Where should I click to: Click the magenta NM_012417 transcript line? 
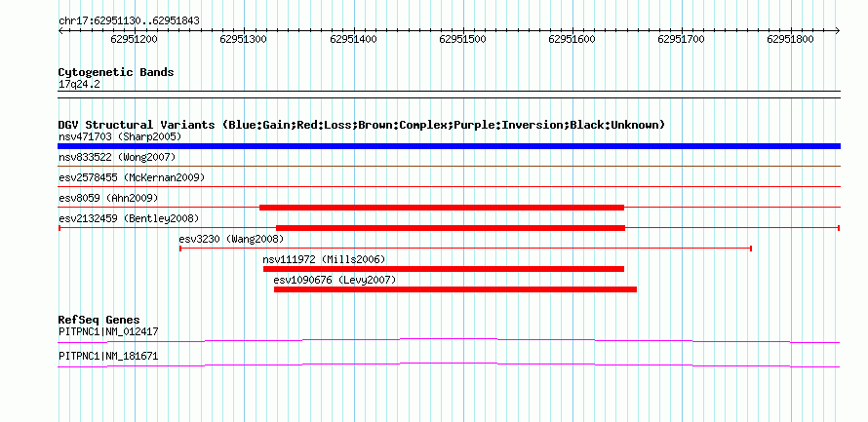click(449, 341)
